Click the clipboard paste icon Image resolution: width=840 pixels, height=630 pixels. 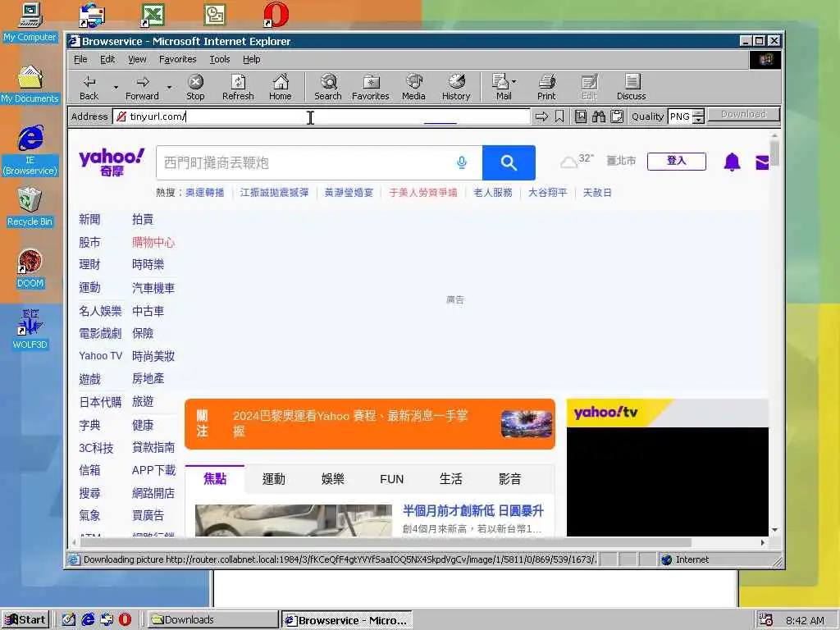point(617,116)
